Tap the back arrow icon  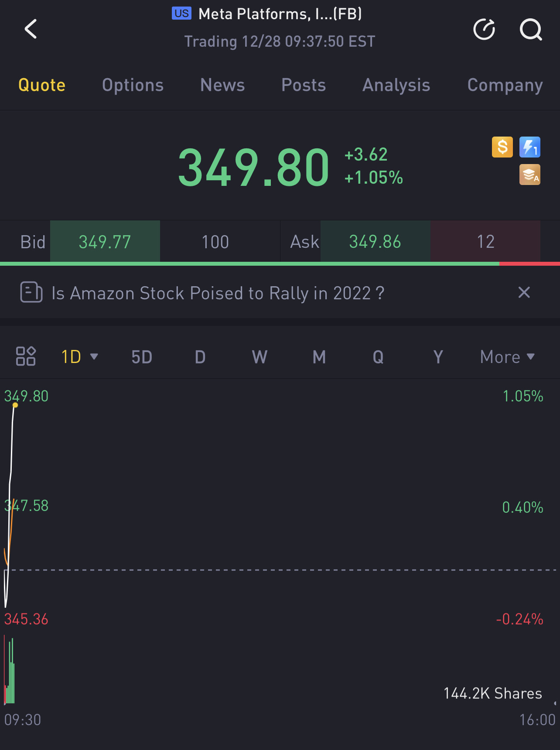point(31,29)
